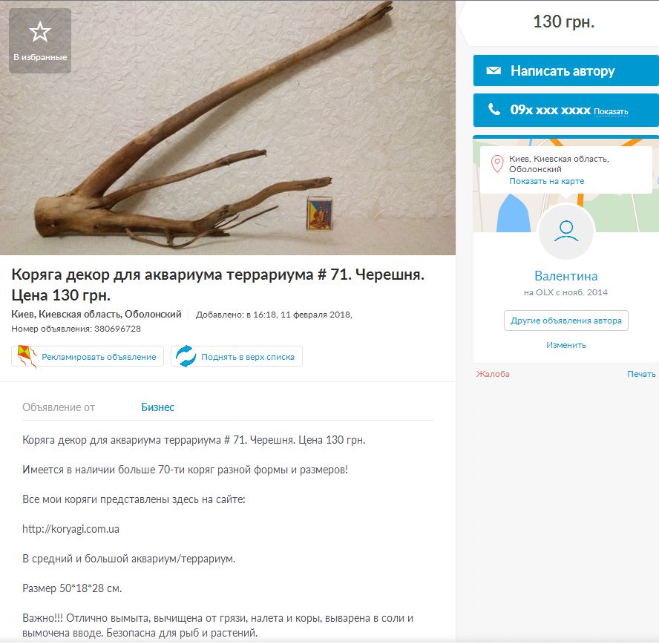659x644 pixels.
Task: Click the refresh arrows icon to raise listing
Action: [x=186, y=356]
